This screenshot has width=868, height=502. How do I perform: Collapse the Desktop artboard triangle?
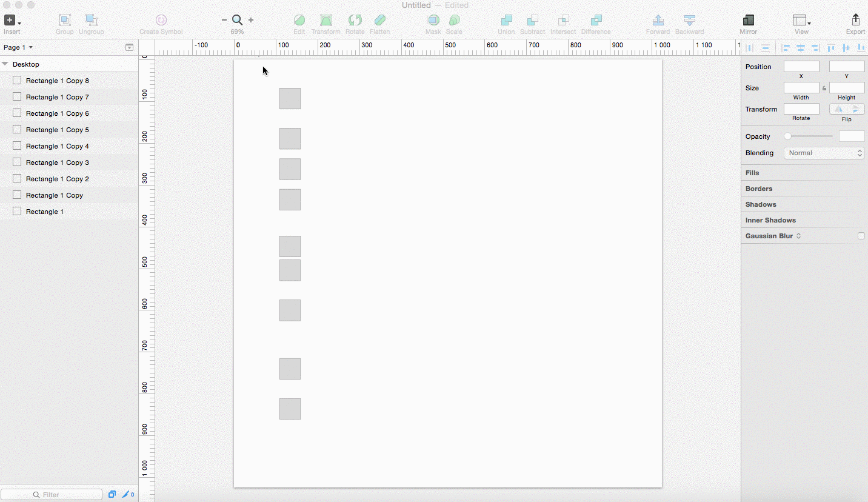point(5,64)
